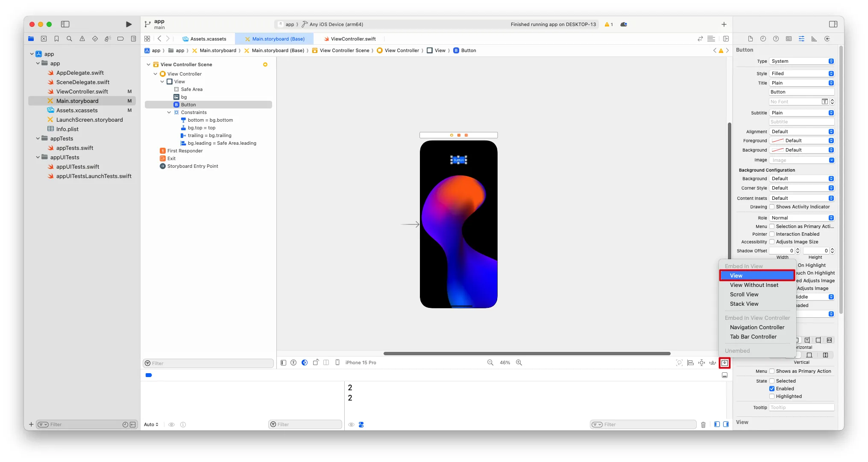This screenshot has width=868, height=462.
Task: Collapse the Constraints group in outline
Action: tap(169, 112)
